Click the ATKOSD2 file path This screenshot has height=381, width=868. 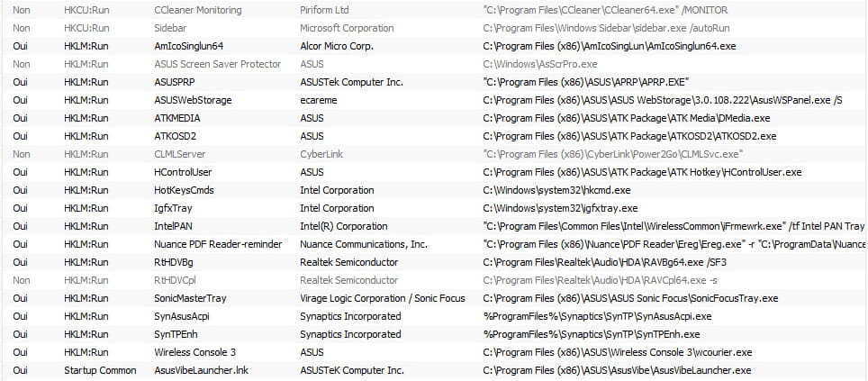[x=629, y=136]
